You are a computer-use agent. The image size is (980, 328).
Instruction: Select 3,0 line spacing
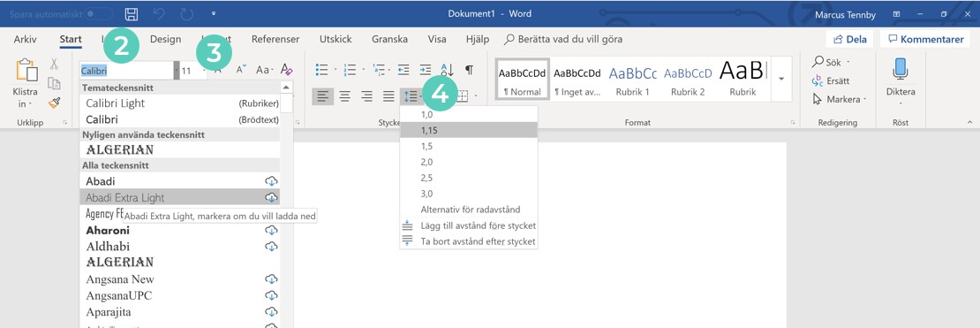[x=469, y=194]
